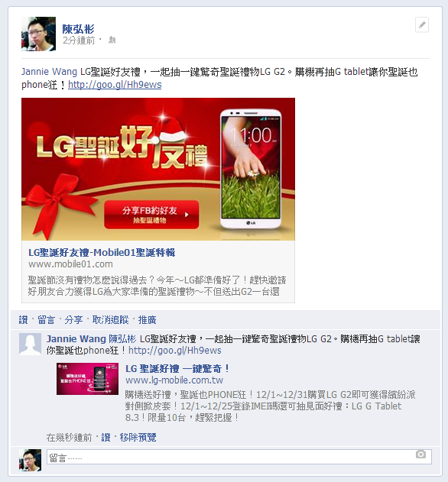
Task: Click 推廣 to promote the post
Action: (x=147, y=320)
